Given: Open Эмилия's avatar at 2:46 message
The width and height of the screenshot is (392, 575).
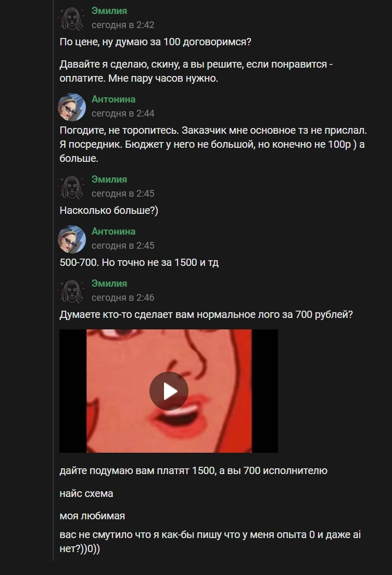Looking at the screenshot, I should point(72,291).
